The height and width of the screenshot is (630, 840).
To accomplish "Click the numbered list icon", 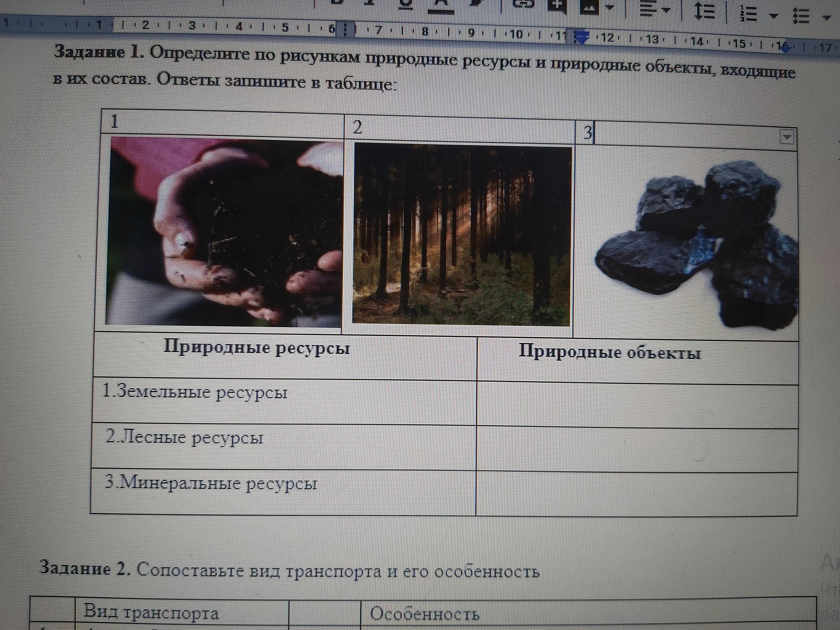I will point(749,14).
